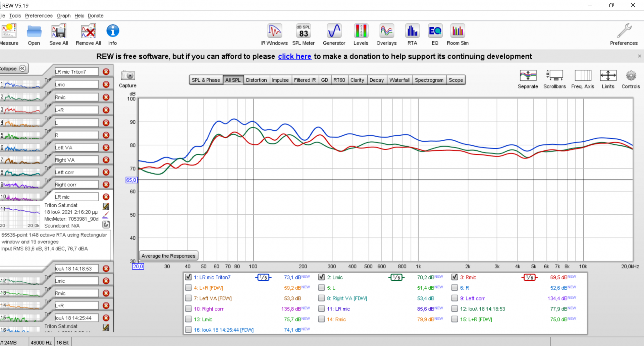Enable the 4: L+R [FDW] trace
This screenshot has width=644, height=346.
189,288
